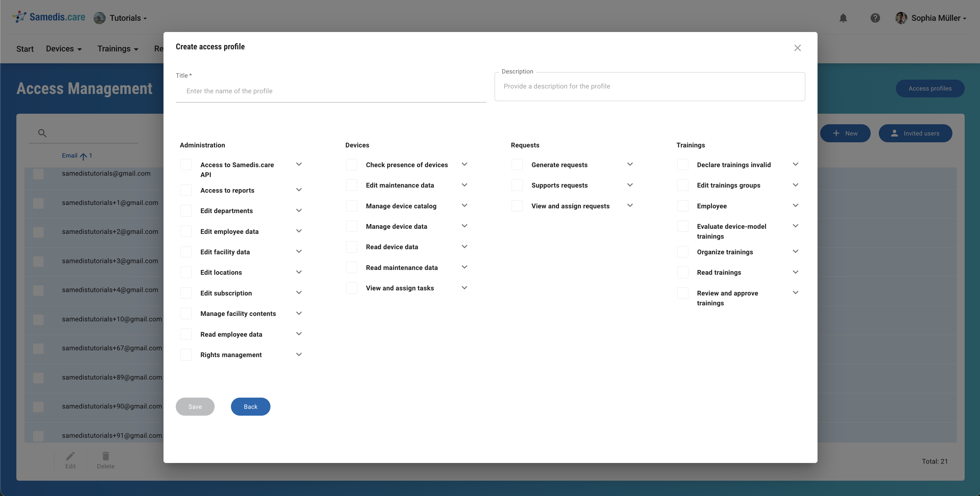Open Sophia Müller's profile avatar
The image size is (980, 496).
click(901, 18)
